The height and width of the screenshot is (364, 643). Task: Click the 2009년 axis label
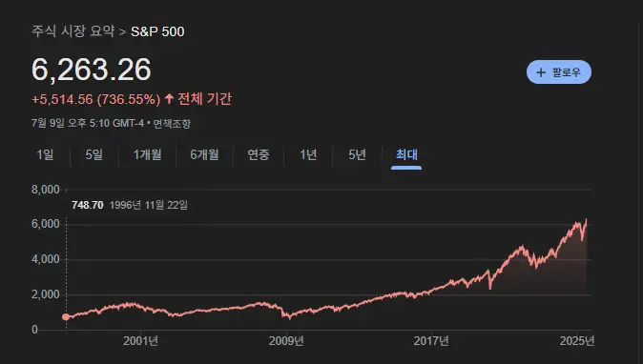(x=286, y=341)
